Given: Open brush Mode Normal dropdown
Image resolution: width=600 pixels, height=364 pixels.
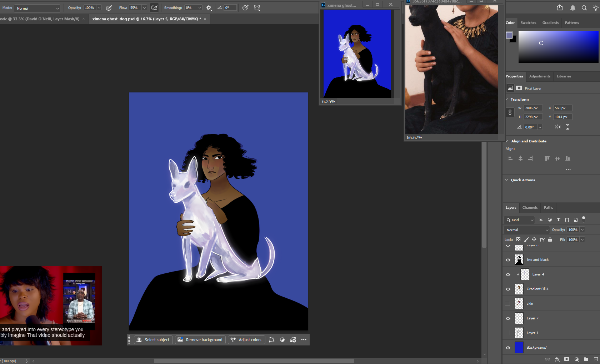Looking at the screenshot, I should (37, 8).
